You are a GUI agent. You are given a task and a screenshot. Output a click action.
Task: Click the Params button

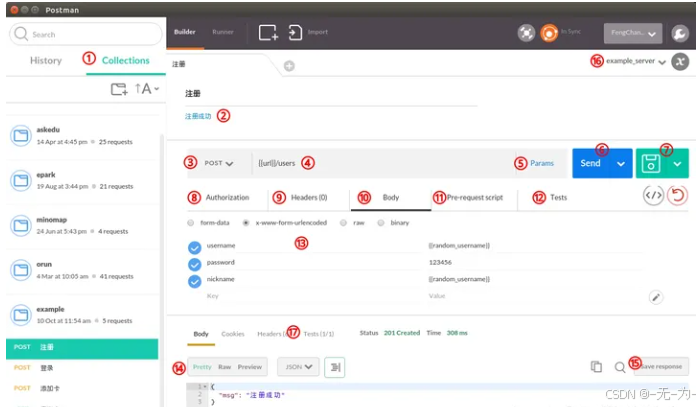[x=542, y=163]
